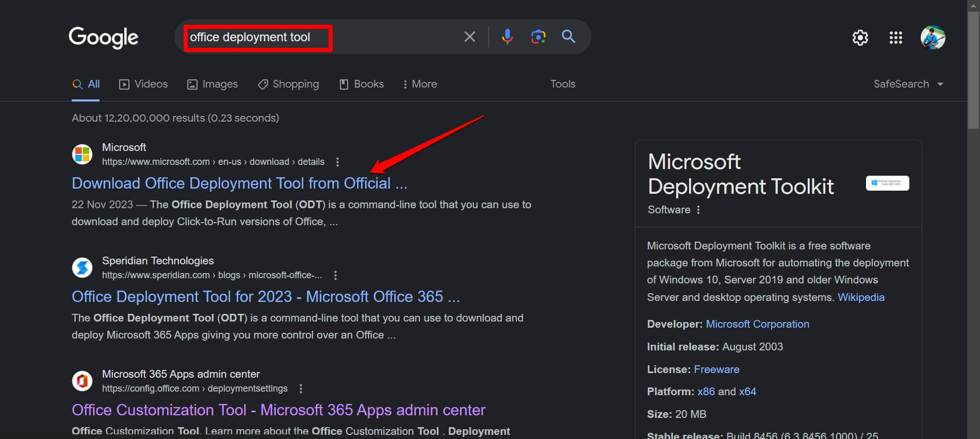Switch to the Images tab
The height and width of the screenshot is (439, 980).
(x=213, y=84)
